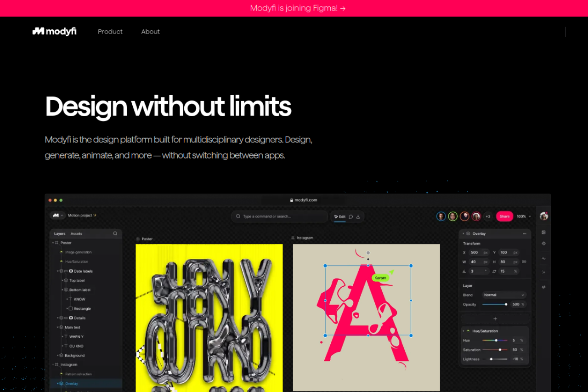
Task: Click the modyfi logo in the site header
Action: [x=54, y=31]
